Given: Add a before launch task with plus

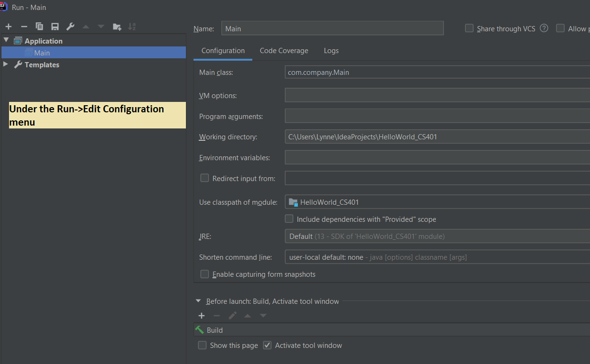Looking at the screenshot, I should [202, 316].
